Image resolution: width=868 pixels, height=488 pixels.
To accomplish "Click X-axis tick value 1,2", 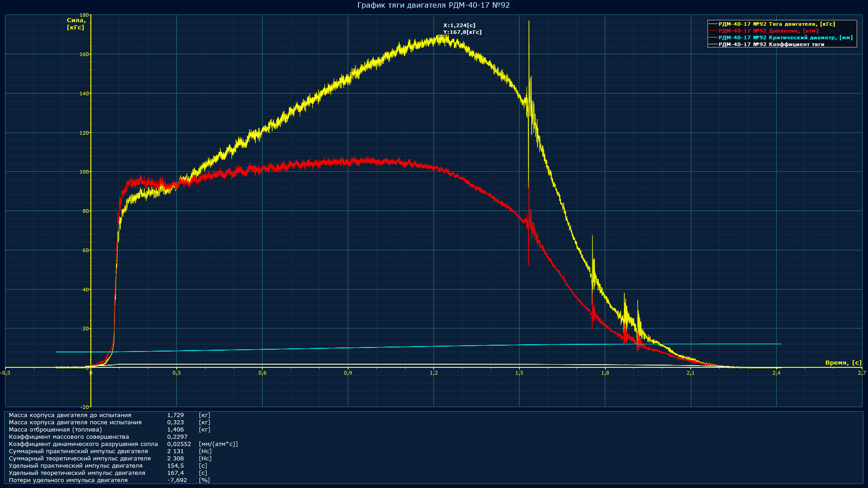I will [434, 373].
